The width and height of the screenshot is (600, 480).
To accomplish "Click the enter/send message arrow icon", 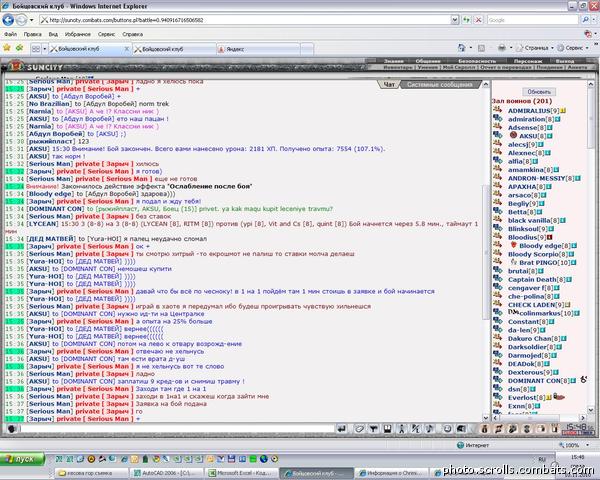I will point(341,429).
